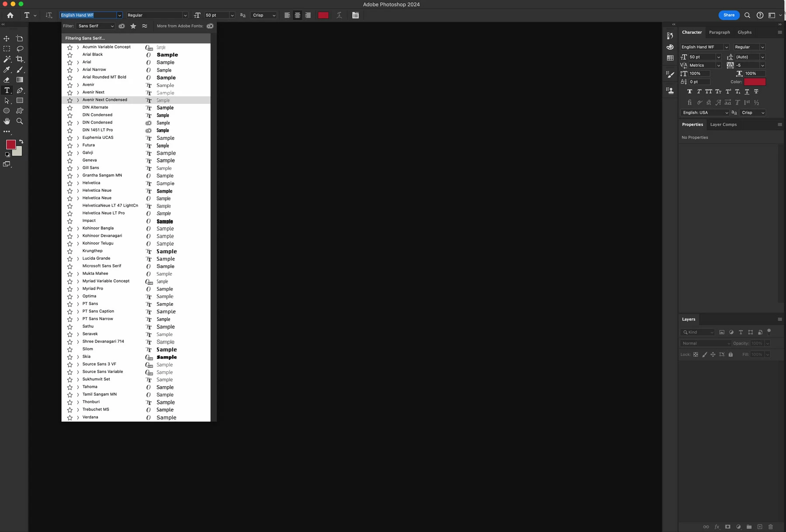Add a layer style (fx)
Screen dimensions: 786x532
click(x=717, y=527)
